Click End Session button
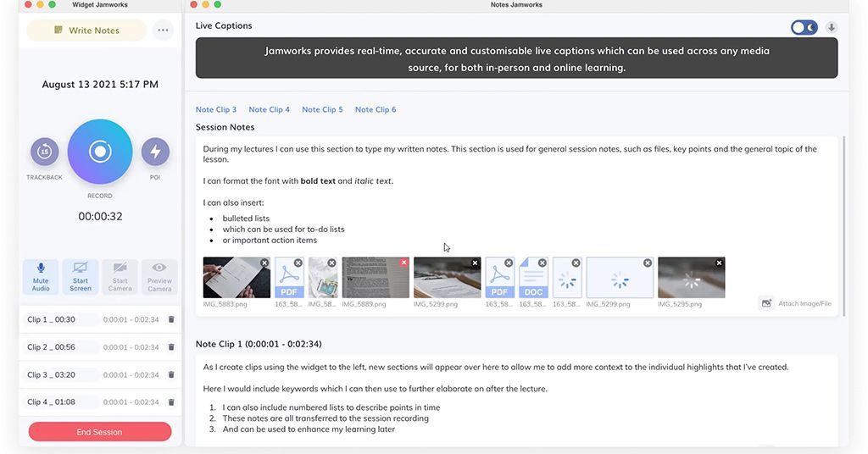868x454 pixels. point(100,432)
